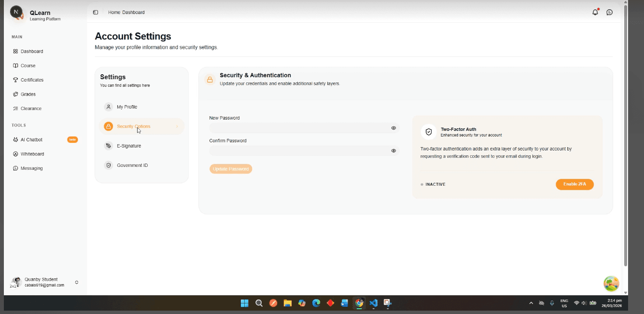Open Windows taskbar search
This screenshot has height=314, width=644.
click(x=259, y=303)
